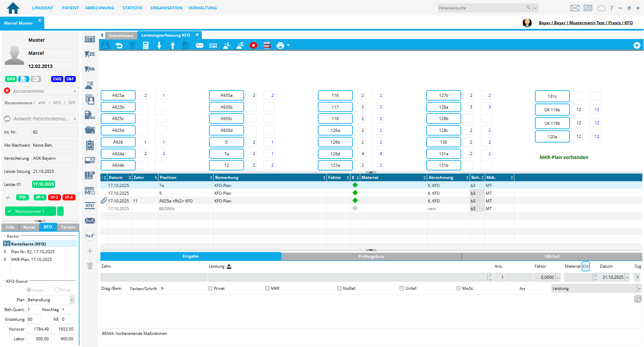This screenshot has width=644, height=347.
Task: Click the red record button icon
Action: point(253,45)
